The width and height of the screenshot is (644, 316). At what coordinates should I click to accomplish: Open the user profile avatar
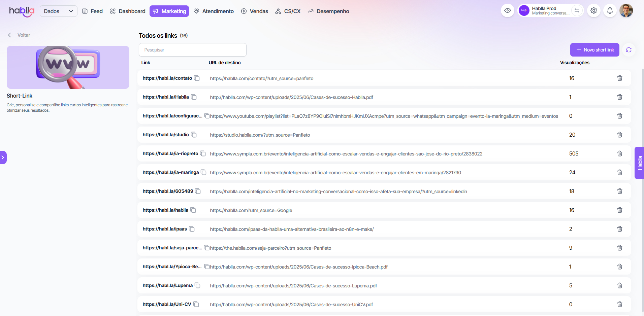pyautogui.click(x=626, y=11)
